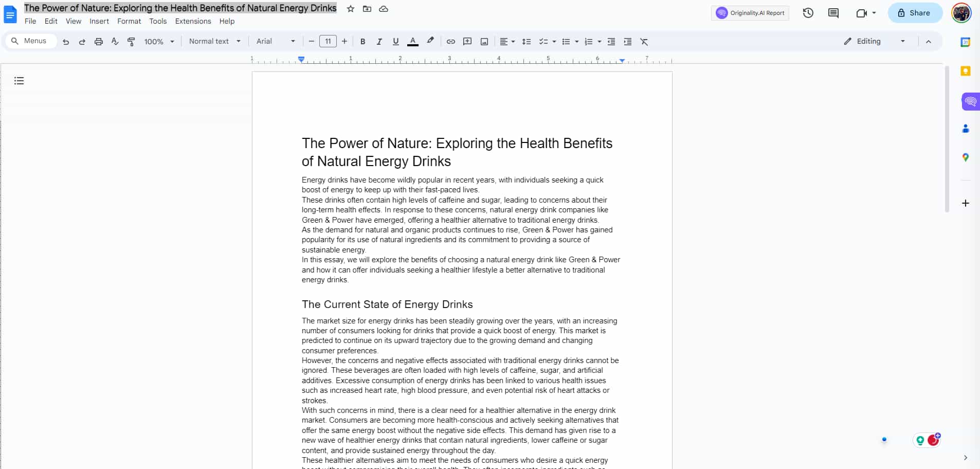Open the Editing mode dropdown
This screenshot has width=980, height=469.
pyautogui.click(x=873, y=41)
